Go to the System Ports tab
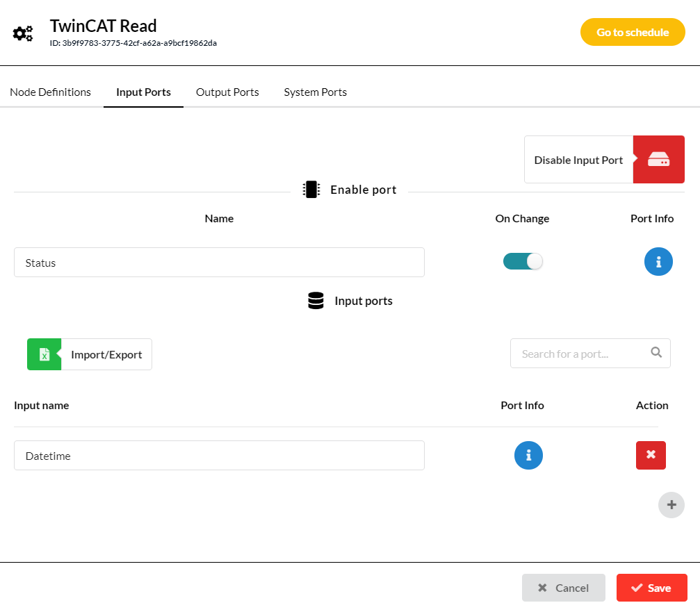 coord(315,92)
